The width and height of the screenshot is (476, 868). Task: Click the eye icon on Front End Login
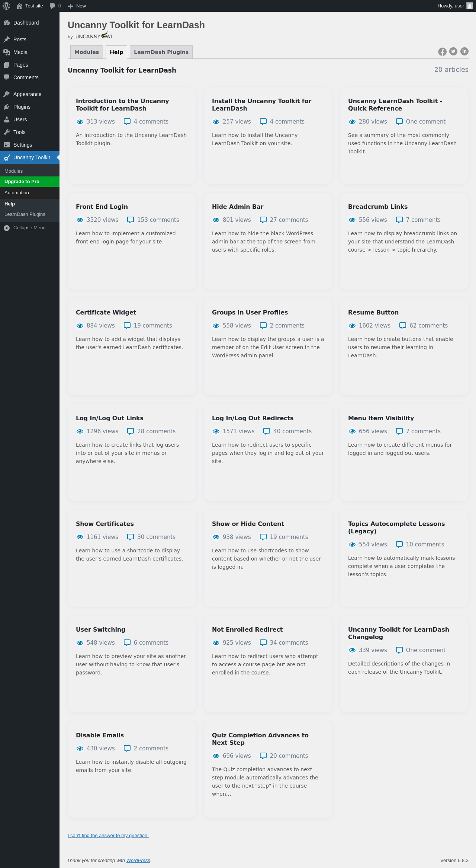(80, 220)
